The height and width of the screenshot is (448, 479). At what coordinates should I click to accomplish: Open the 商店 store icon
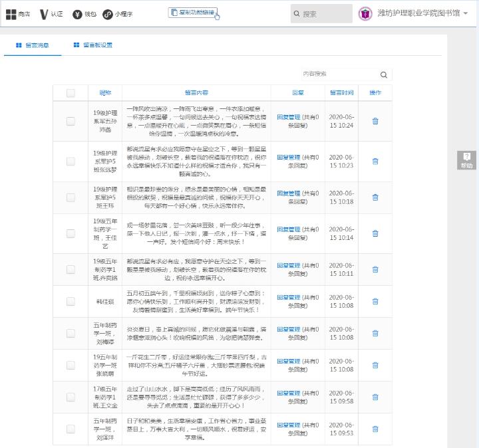point(18,14)
